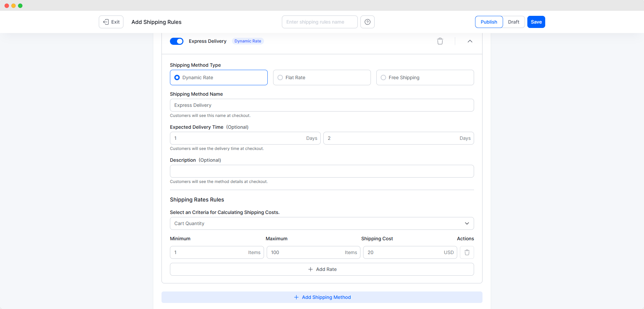Image resolution: width=644 pixels, height=309 pixels.
Task: Select the Free Shipping radio option
Action: point(425,78)
